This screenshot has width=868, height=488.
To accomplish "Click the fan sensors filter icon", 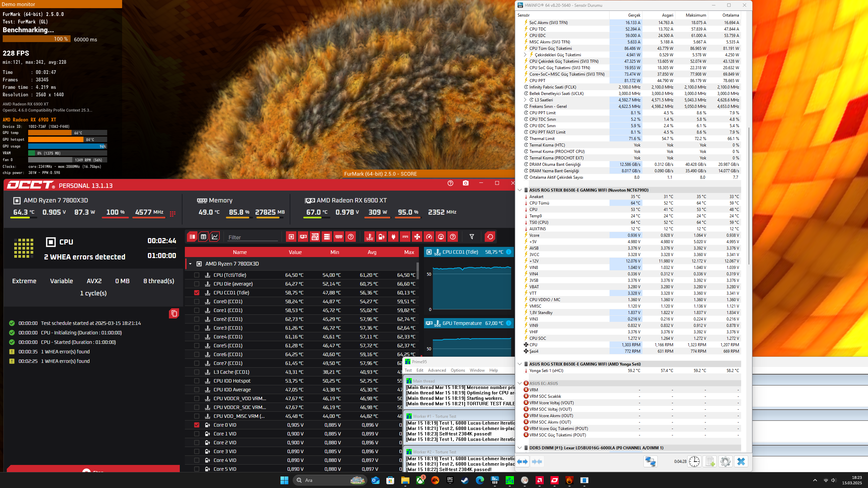I will click(x=417, y=237).
